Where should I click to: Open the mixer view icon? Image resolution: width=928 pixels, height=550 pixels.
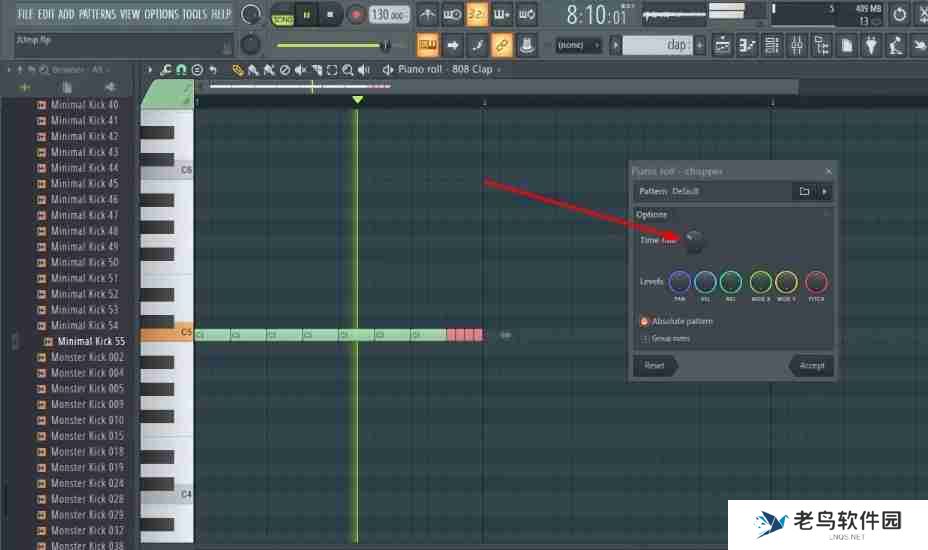point(797,45)
